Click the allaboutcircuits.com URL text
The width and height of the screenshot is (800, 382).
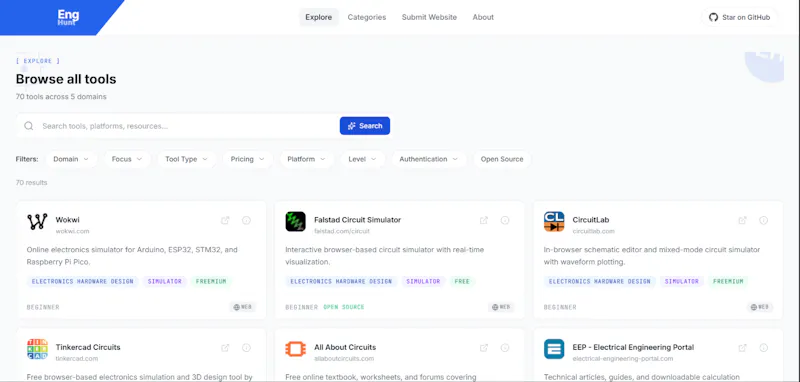344,359
